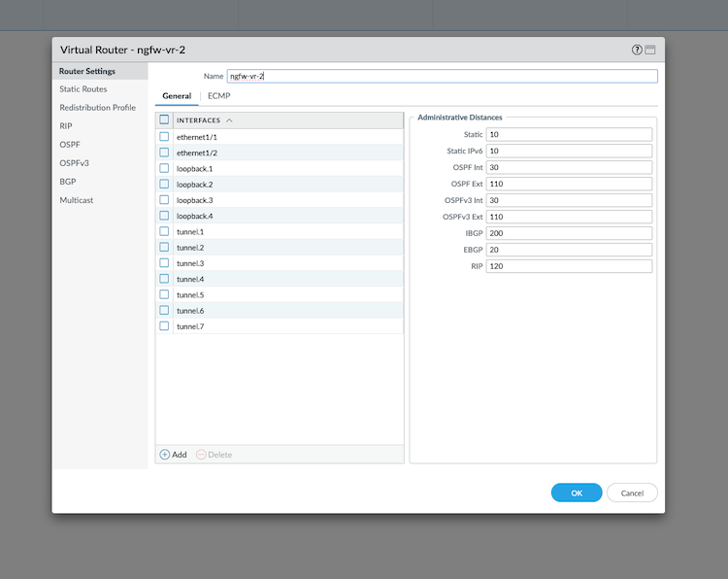Toggle the select-all Interfaces header checkbox
728x579 pixels.
[164, 120]
